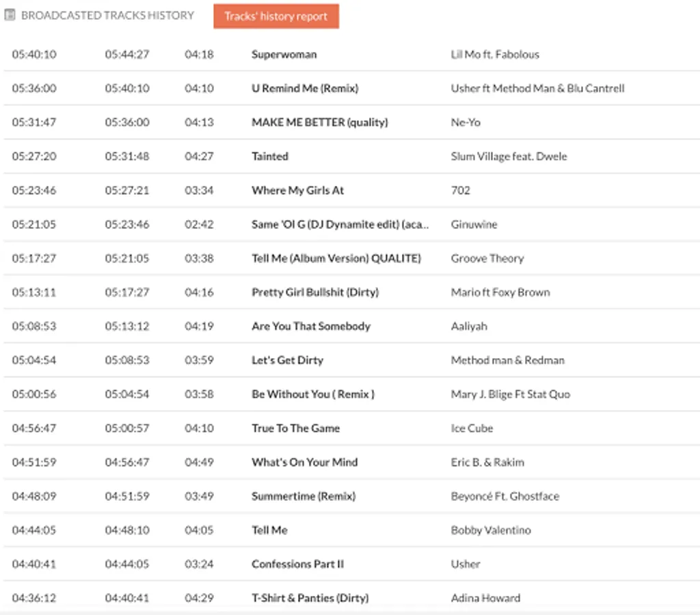Click start time 05:21:05 in Ginuwine row
This screenshot has height=615, width=700.
(x=34, y=224)
